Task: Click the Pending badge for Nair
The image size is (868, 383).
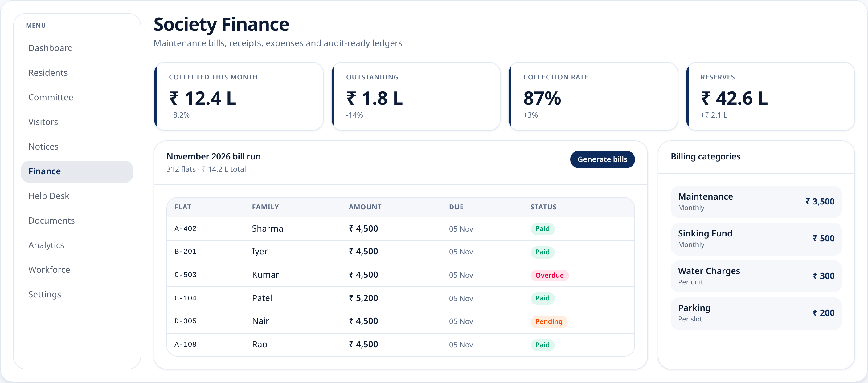Action: click(x=549, y=321)
